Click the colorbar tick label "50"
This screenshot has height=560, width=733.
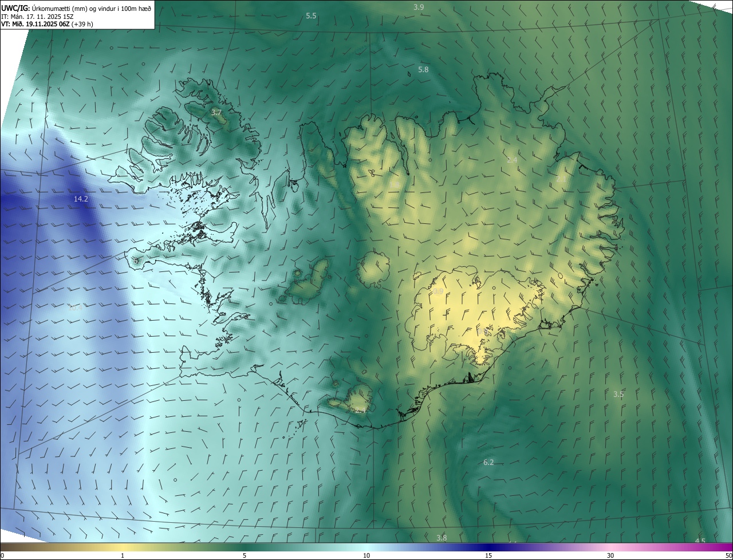point(728,556)
